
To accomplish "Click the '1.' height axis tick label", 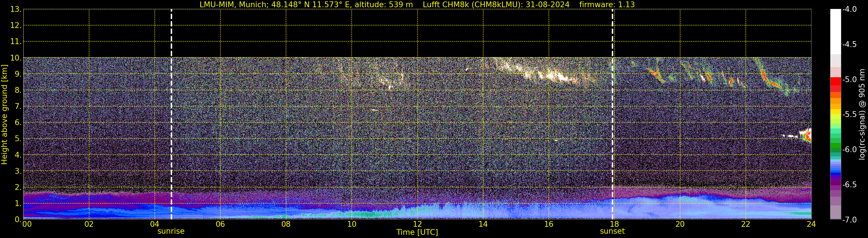I will coord(18,204).
